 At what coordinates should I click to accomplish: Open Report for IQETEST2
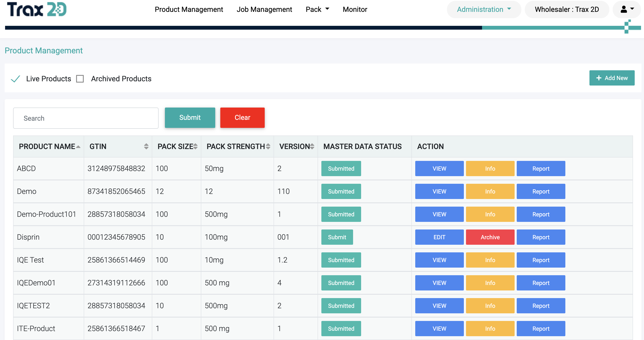point(541,306)
